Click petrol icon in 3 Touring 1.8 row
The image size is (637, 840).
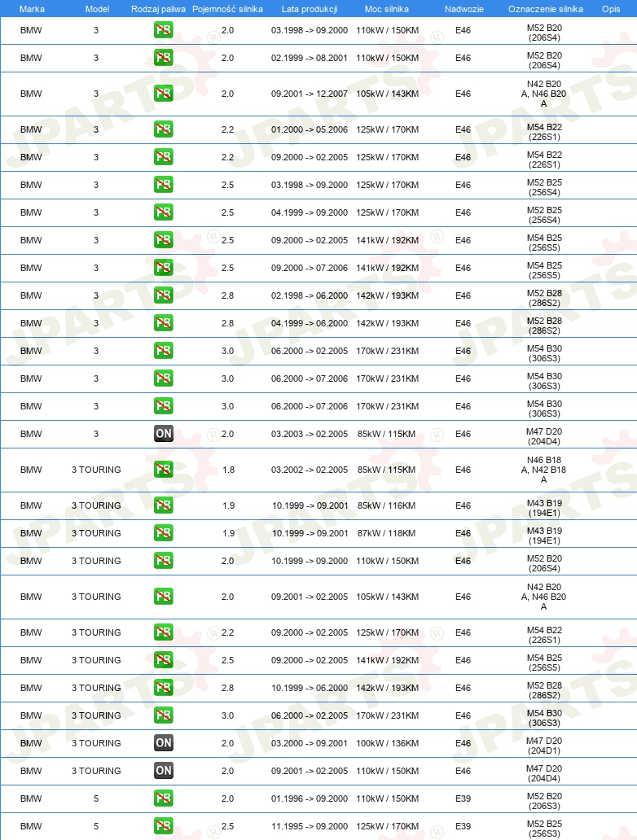pyautogui.click(x=164, y=470)
